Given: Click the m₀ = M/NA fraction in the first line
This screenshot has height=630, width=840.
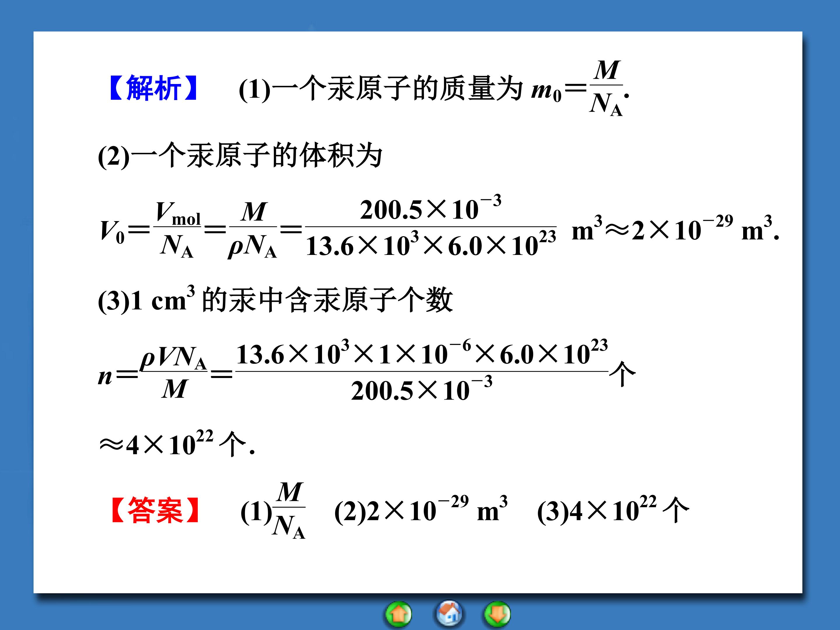Looking at the screenshot, I should 606,88.
